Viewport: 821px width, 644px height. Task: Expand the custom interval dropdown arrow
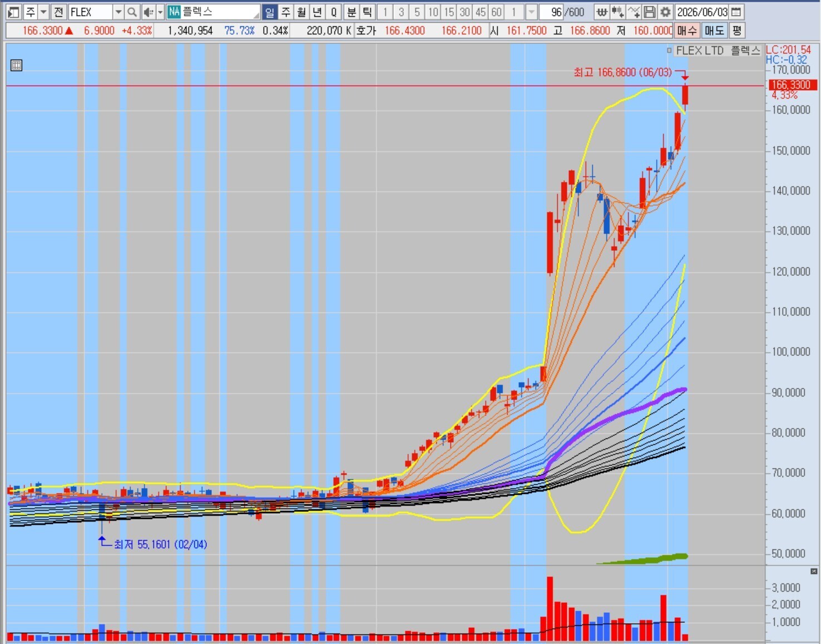tap(531, 12)
